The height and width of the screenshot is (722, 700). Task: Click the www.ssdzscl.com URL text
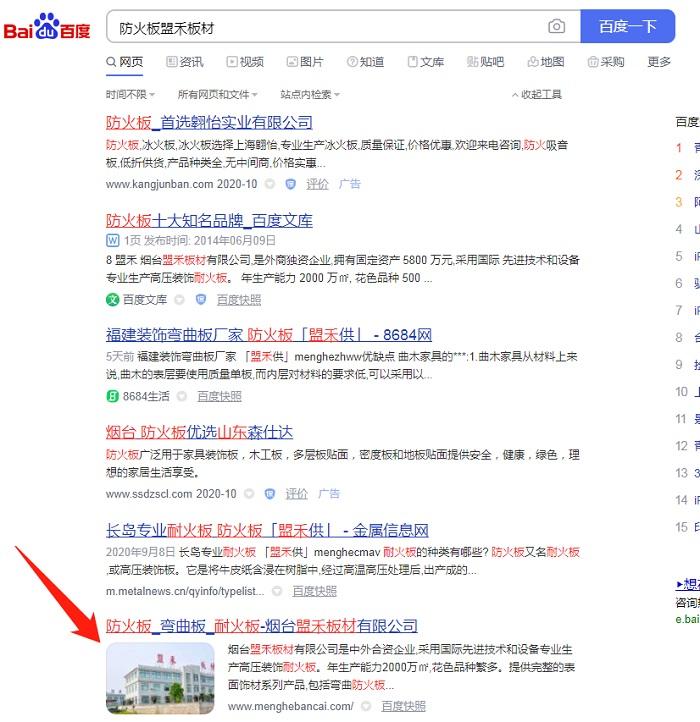pyautogui.click(x=149, y=494)
